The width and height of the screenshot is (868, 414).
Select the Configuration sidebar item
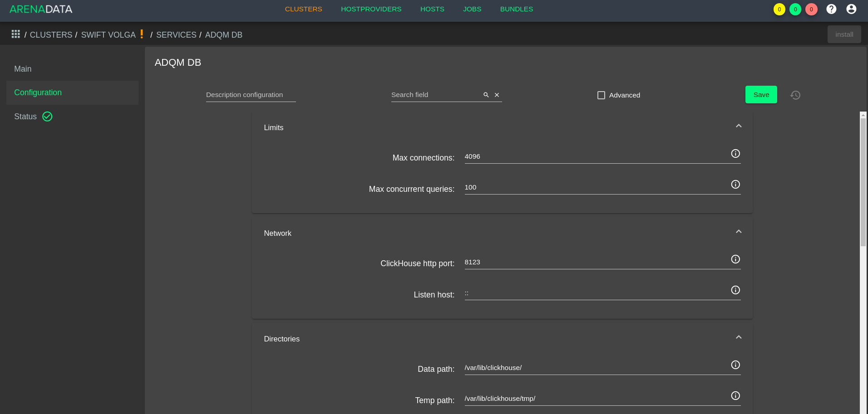click(x=73, y=93)
